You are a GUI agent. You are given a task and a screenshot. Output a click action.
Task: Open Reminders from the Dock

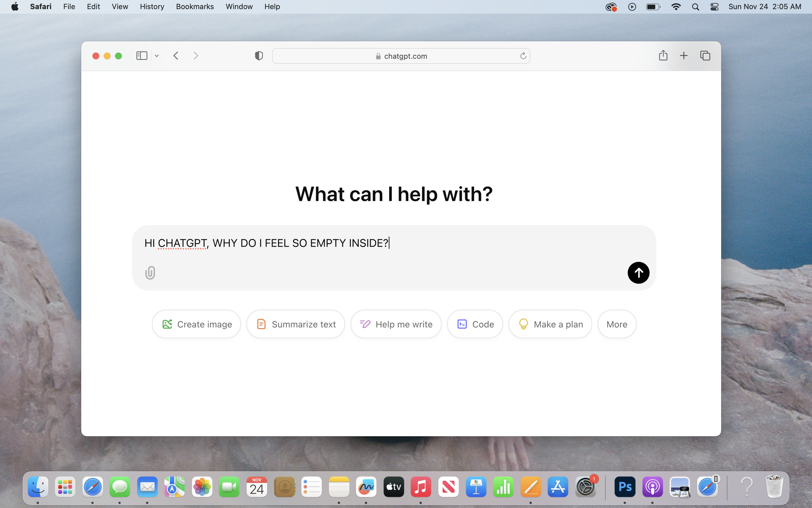pyautogui.click(x=311, y=486)
